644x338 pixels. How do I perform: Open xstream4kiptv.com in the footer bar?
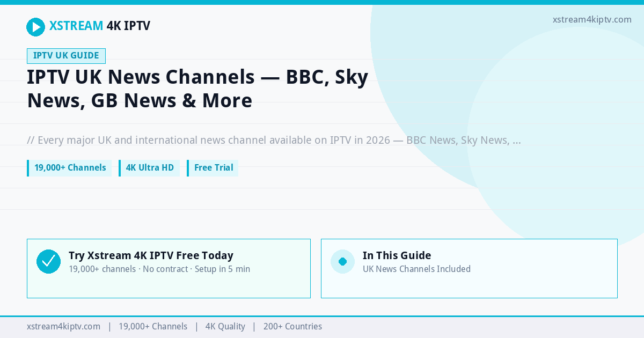tap(63, 326)
